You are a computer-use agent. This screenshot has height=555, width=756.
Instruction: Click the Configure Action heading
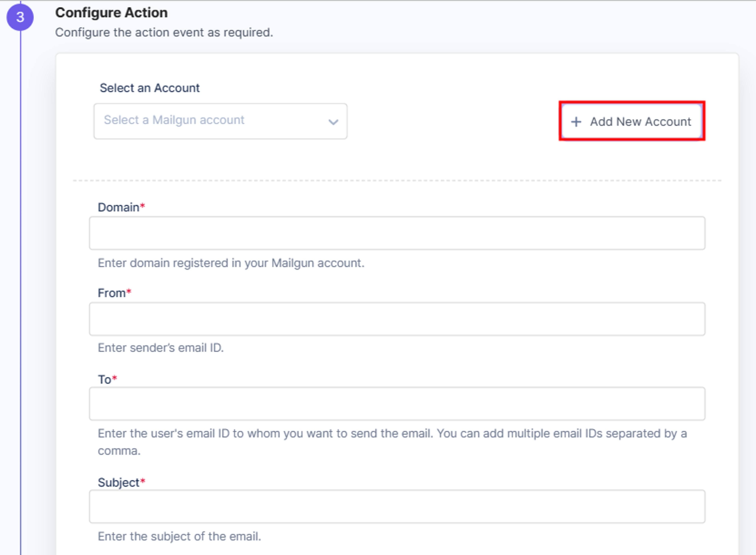(x=111, y=13)
